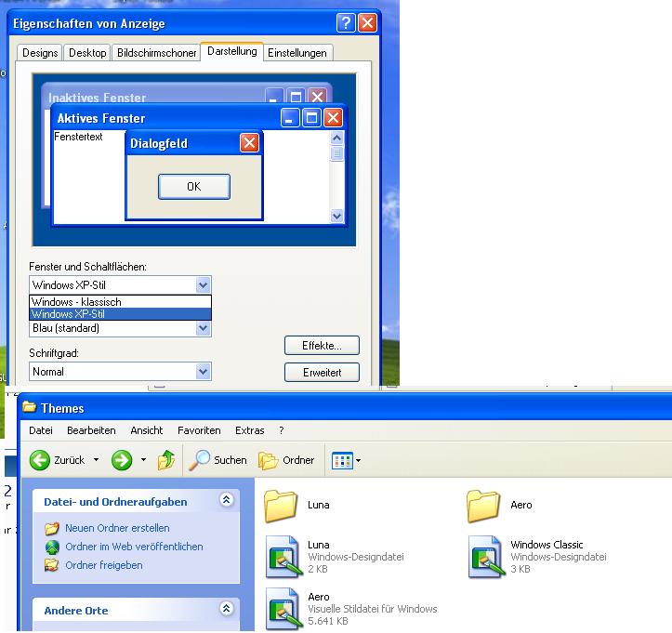
Task: Click the Aero folder name label
Action: pyautogui.click(x=521, y=505)
